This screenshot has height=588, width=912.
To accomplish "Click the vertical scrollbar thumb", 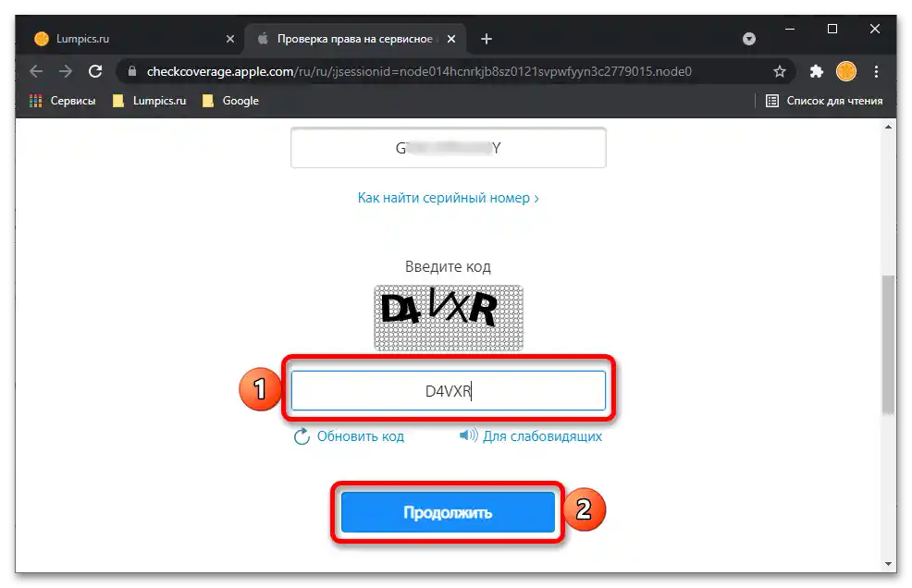I will [x=888, y=345].
